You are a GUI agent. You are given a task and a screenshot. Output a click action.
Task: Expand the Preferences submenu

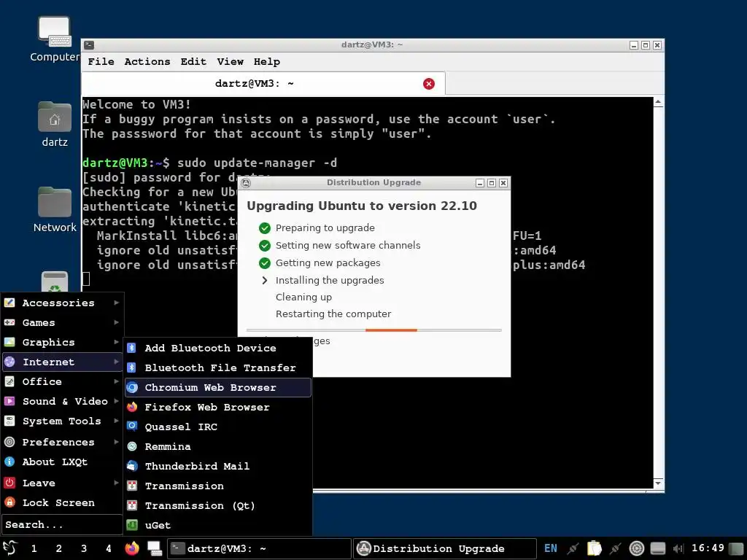point(63,442)
